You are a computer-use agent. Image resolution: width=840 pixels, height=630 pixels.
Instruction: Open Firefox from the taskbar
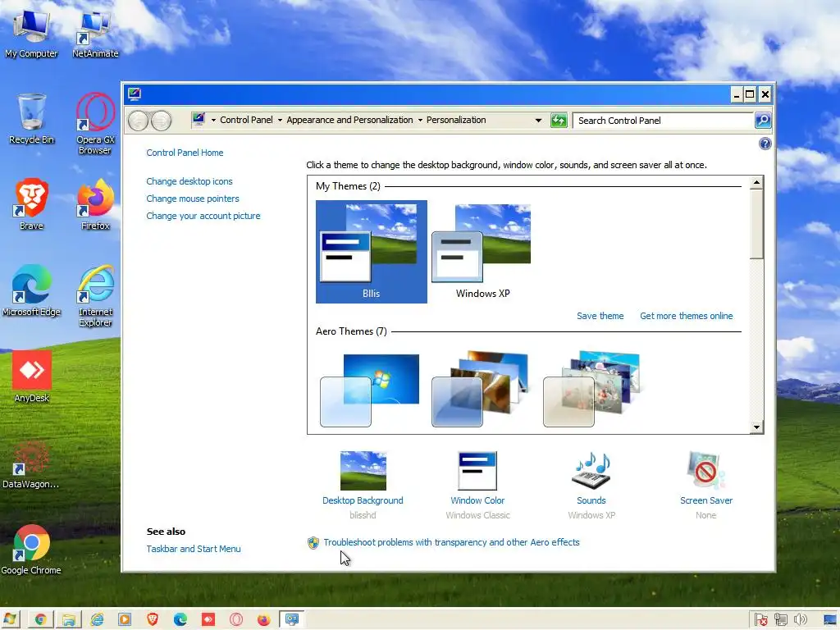pos(264,620)
